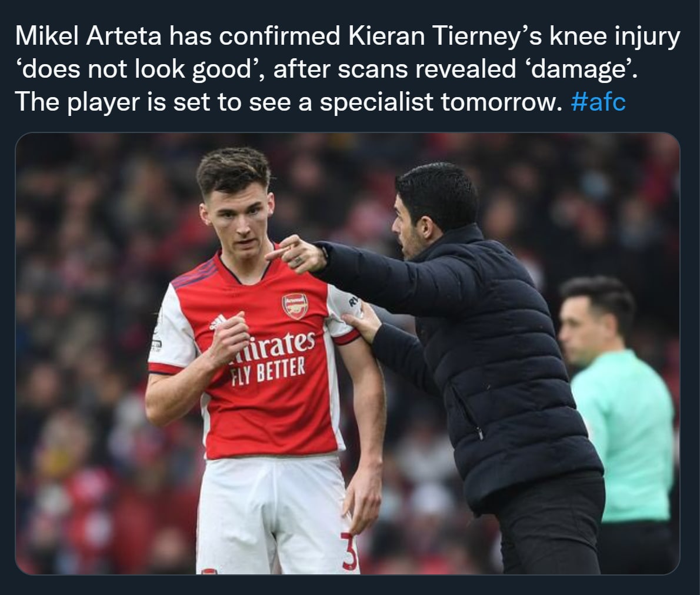Click the name "Mikel Arteta" in the tweet
The image size is (700, 595).
88,36
